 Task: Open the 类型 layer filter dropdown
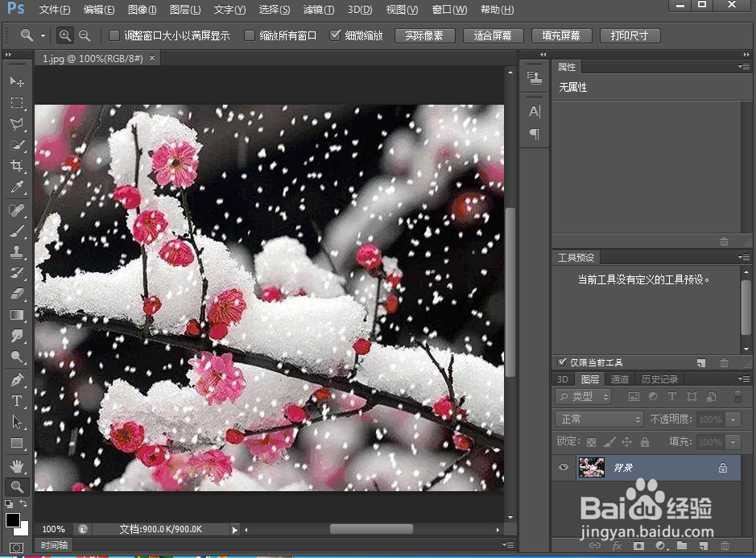(584, 396)
